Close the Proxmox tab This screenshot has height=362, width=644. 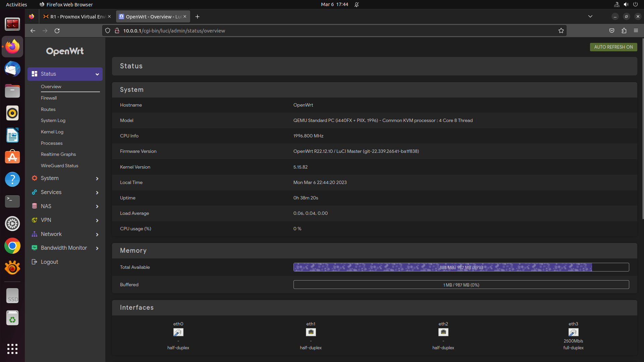109,16
